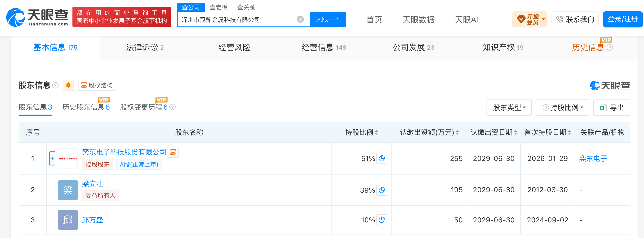This screenshot has height=238, width=644.
Task: Expand row for 奕东电子科技股份有限公司
Action: click(x=52, y=158)
